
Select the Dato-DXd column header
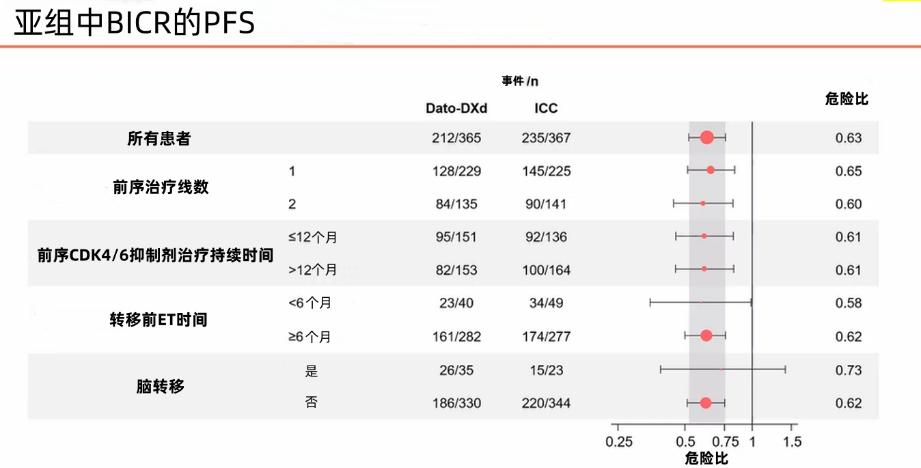coord(456,108)
